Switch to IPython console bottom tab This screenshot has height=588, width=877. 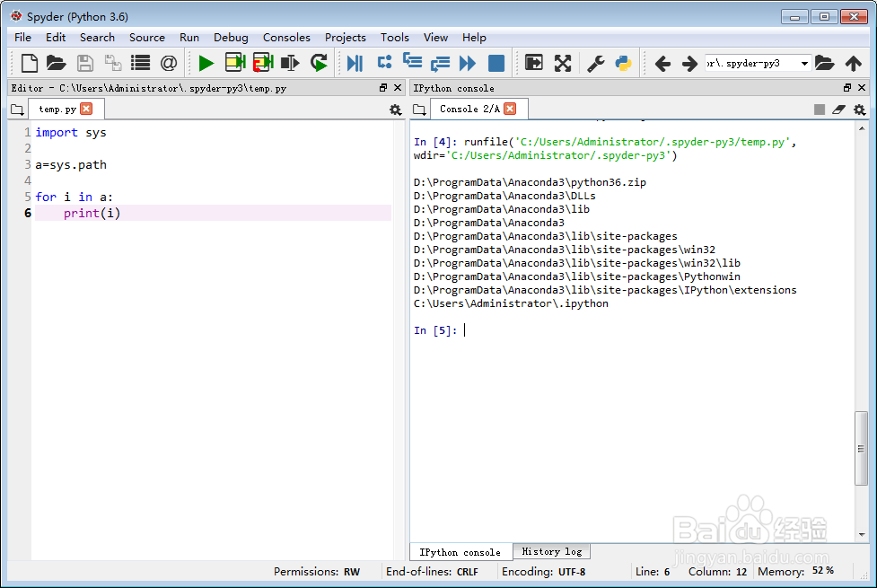click(460, 552)
